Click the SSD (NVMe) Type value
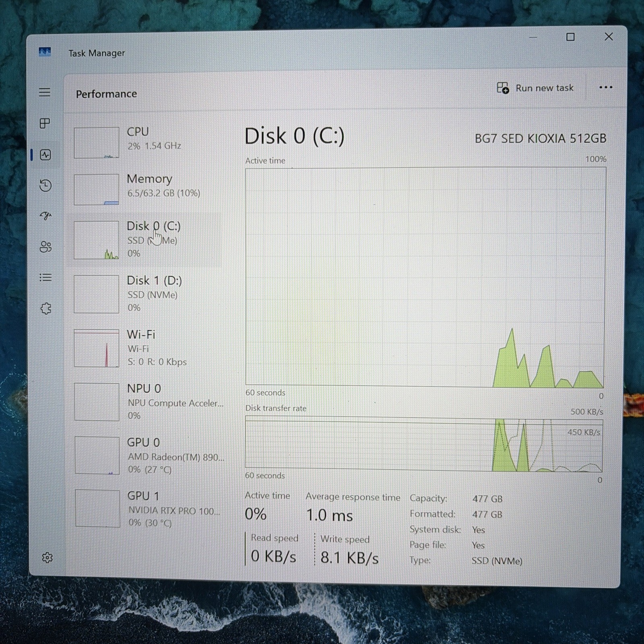The width and height of the screenshot is (644, 644). (x=497, y=561)
